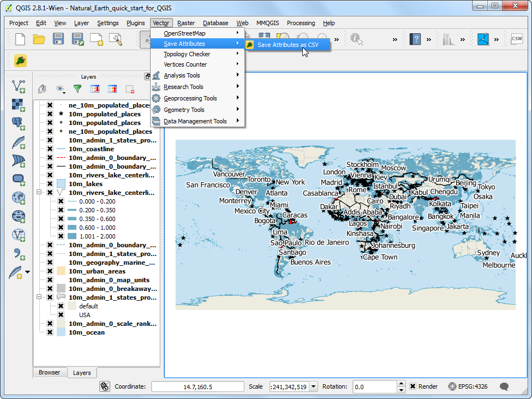Click the Rotation value field

(375, 386)
